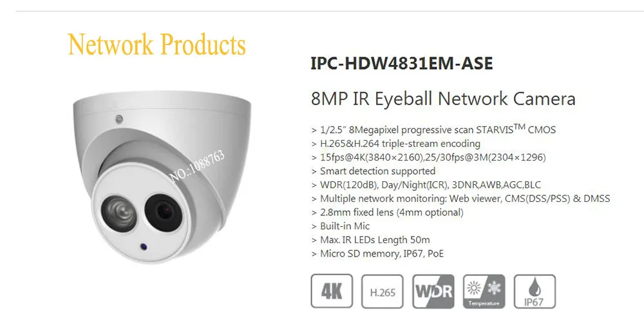Screen dimensions: 644x325
Task: Select the H.265&H.264 triple-stream encoding line
Action: click(396, 144)
